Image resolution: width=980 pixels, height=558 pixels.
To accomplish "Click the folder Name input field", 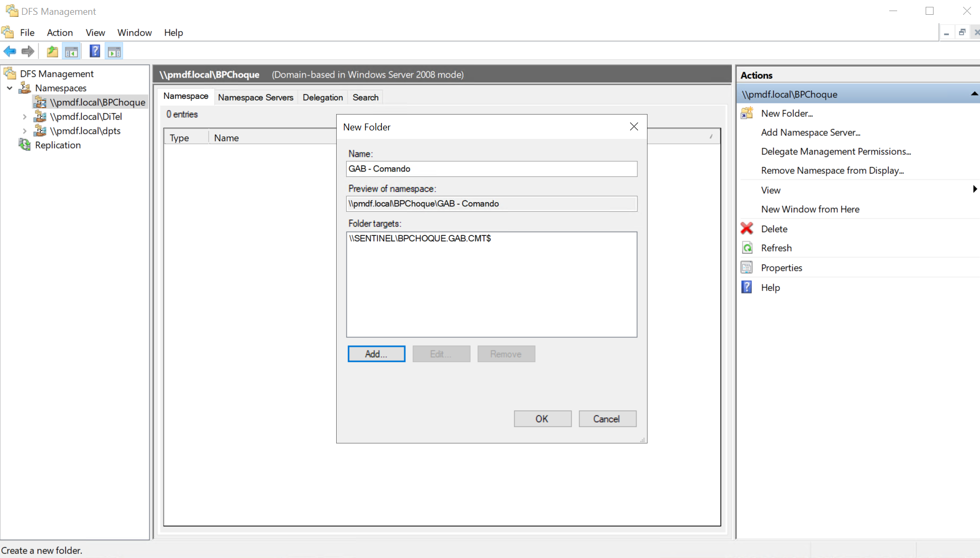I will click(491, 169).
